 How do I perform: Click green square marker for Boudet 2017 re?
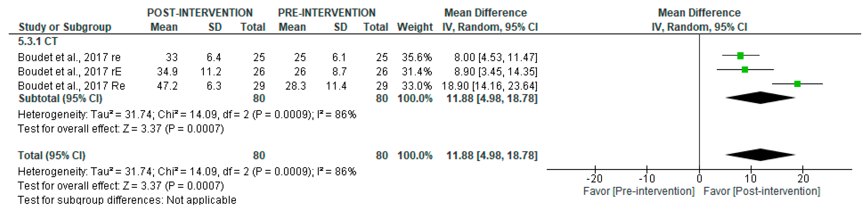click(740, 56)
